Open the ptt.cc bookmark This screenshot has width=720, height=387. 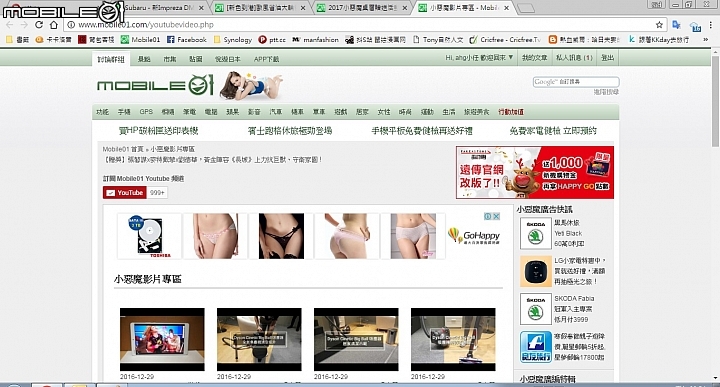point(272,40)
